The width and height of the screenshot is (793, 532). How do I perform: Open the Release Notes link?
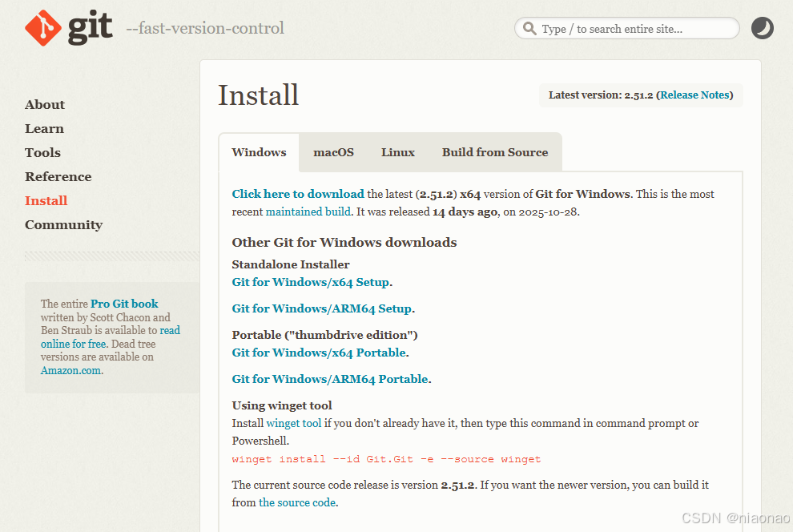tap(694, 95)
